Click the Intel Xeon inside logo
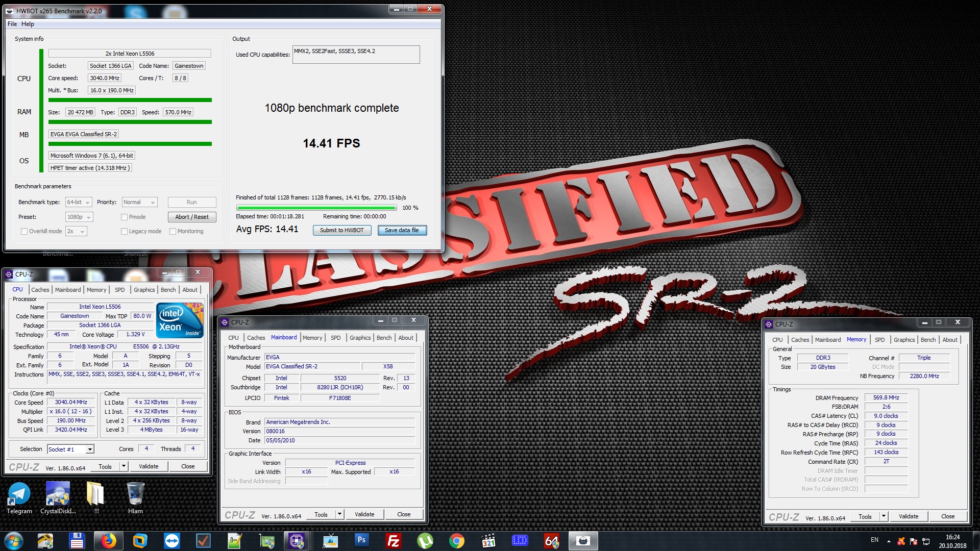 click(x=180, y=320)
